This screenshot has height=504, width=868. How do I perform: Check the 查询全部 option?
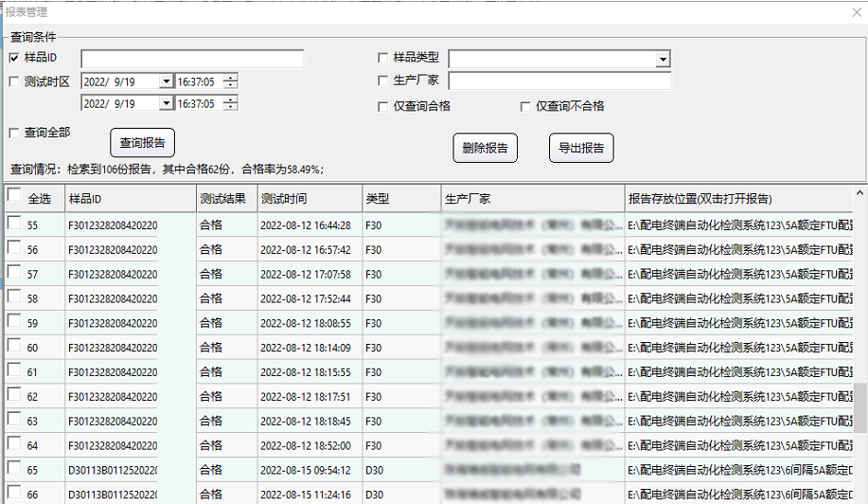pyautogui.click(x=14, y=133)
